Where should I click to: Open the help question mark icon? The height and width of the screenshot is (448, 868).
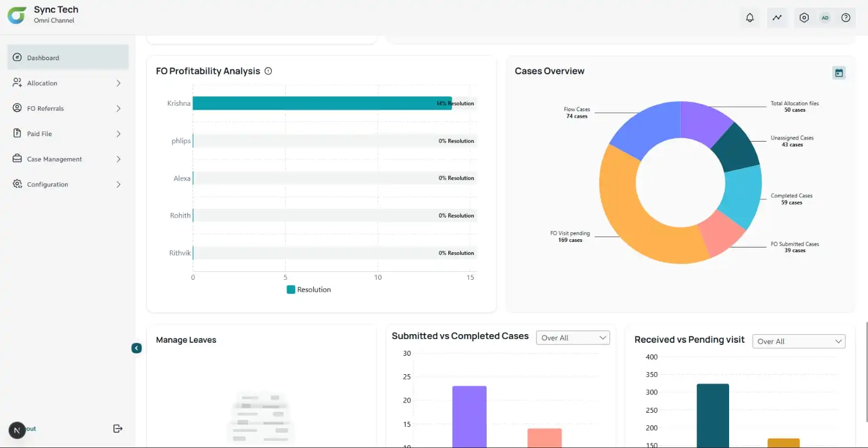click(x=845, y=18)
